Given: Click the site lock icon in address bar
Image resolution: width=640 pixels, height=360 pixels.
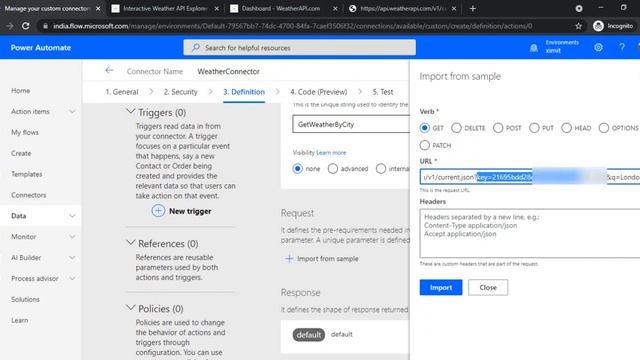Looking at the screenshot, I should pyautogui.click(x=45, y=26).
